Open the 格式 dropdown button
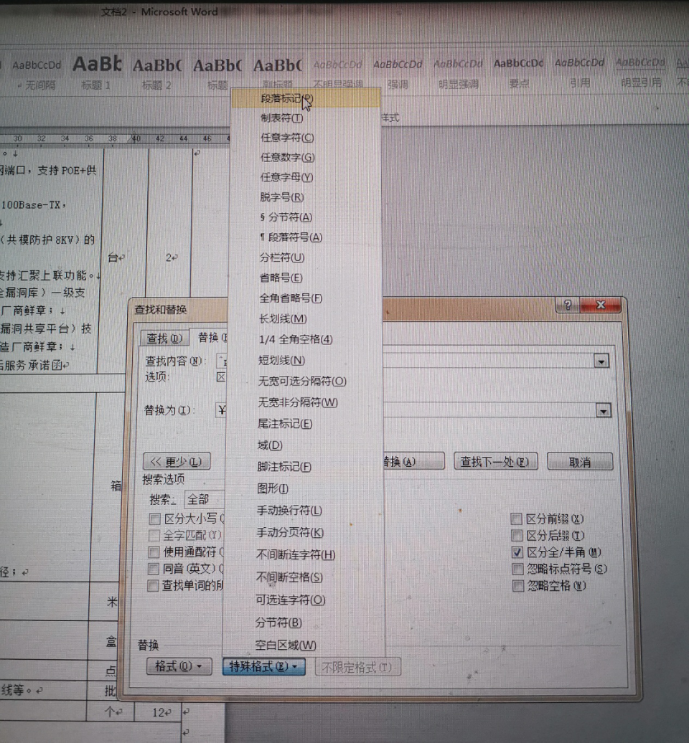Screen dimensions: 689x744 click(178, 666)
